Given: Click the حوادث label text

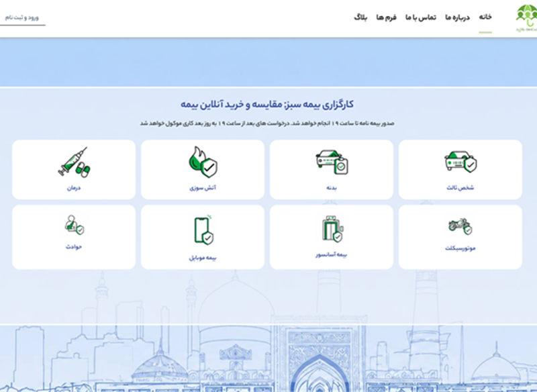Looking at the screenshot, I should (x=74, y=247).
